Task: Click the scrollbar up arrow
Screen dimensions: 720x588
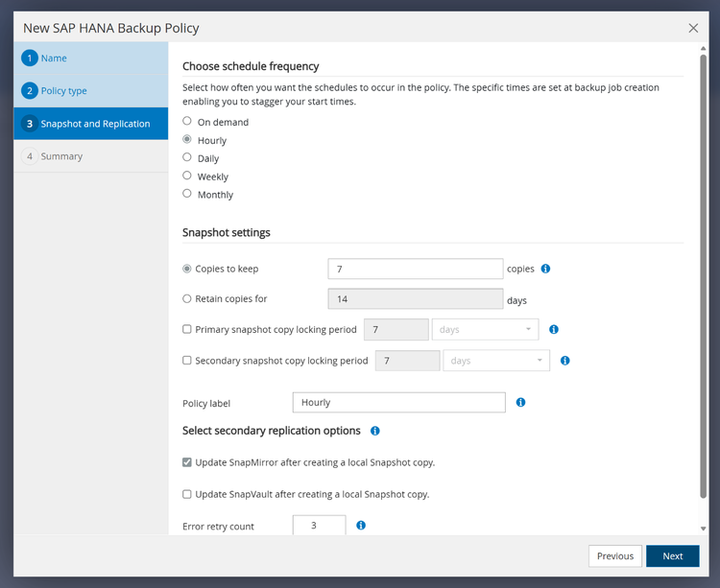Action: [703, 48]
